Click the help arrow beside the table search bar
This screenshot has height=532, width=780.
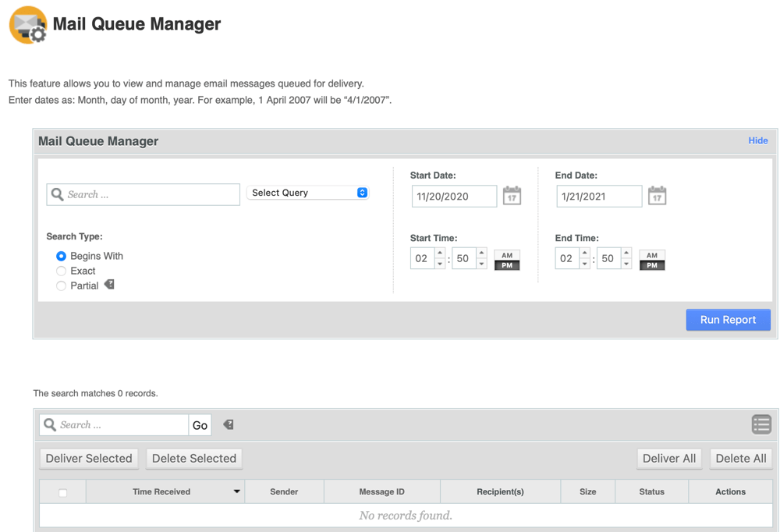(226, 424)
